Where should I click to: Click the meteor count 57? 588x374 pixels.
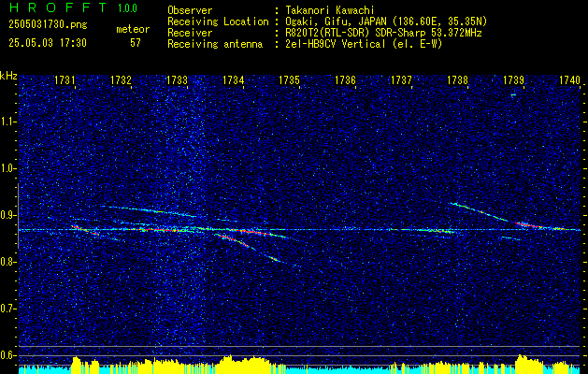136,43
